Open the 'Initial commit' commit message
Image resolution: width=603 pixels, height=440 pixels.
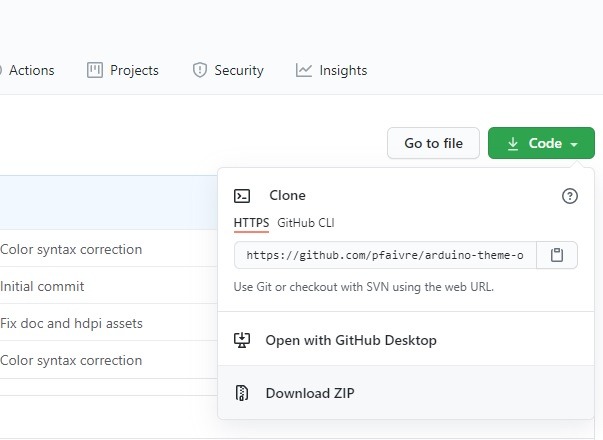pyautogui.click(x=42, y=286)
